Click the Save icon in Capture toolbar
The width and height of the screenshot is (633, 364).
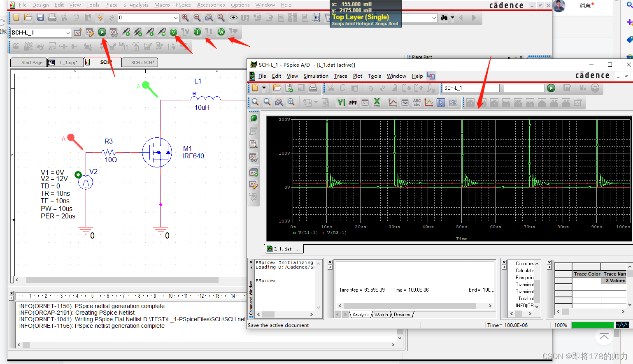pos(40,18)
